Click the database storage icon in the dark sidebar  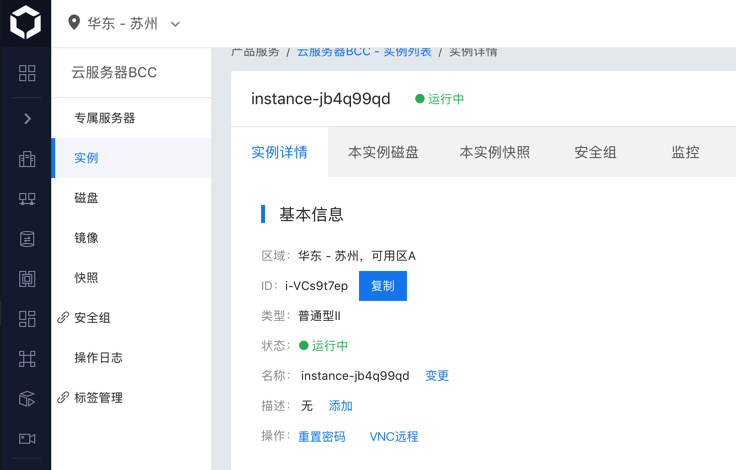click(27, 239)
